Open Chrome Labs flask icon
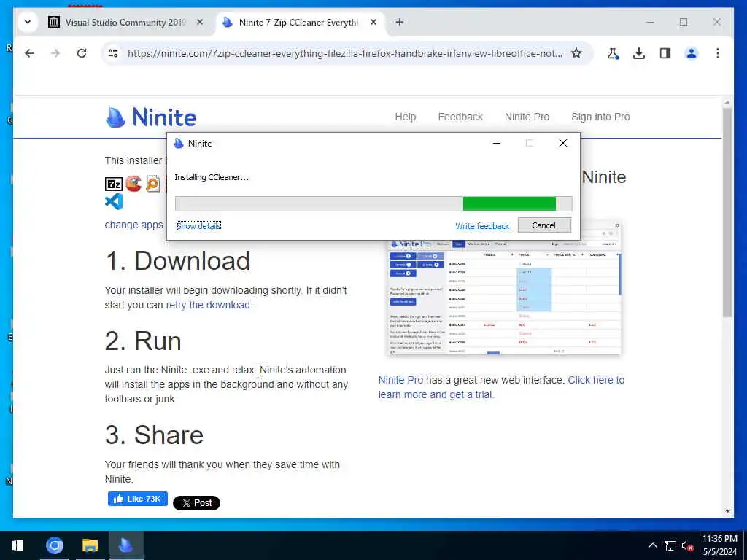This screenshot has width=747, height=560. point(613,53)
